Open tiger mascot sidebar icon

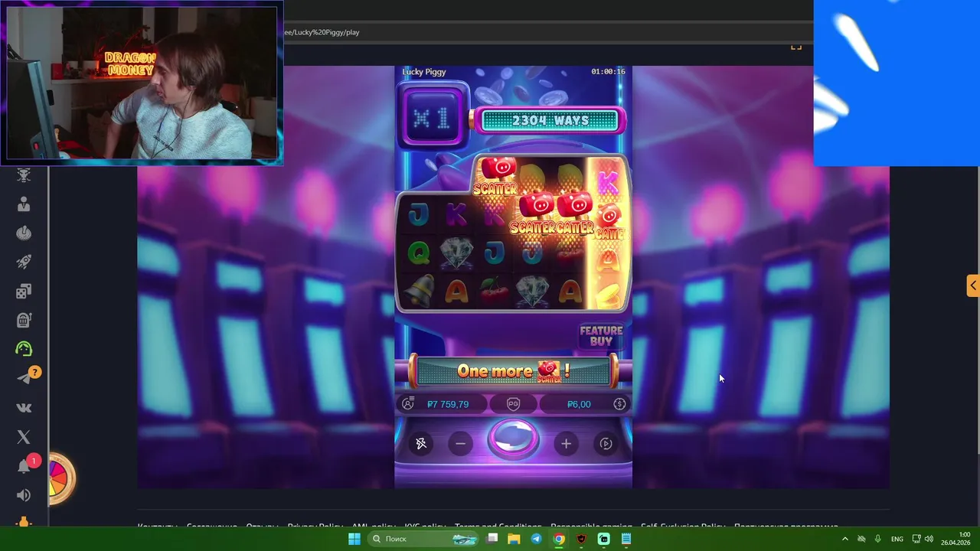pos(24,175)
